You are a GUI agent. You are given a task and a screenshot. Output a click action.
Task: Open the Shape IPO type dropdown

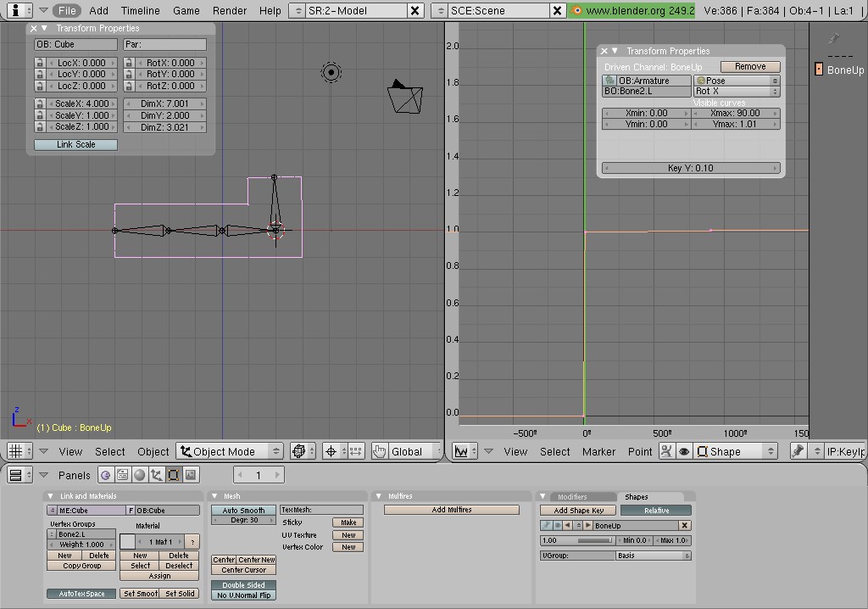pos(736,451)
